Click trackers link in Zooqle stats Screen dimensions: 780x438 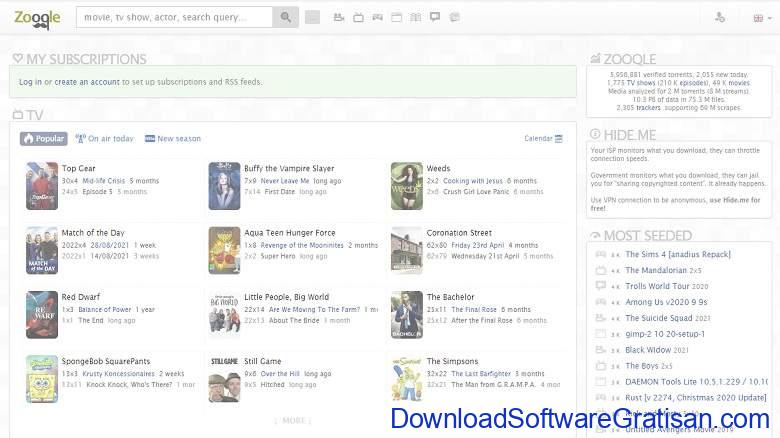(648, 108)
